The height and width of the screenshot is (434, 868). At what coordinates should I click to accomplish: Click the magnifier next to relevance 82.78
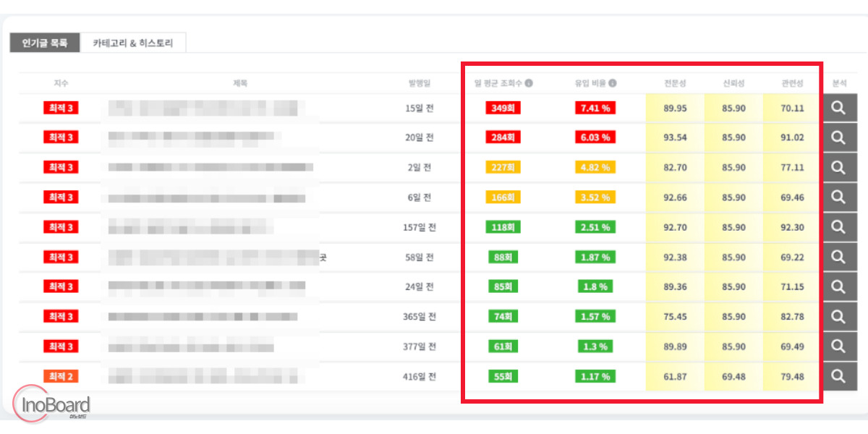click(838, 316)
